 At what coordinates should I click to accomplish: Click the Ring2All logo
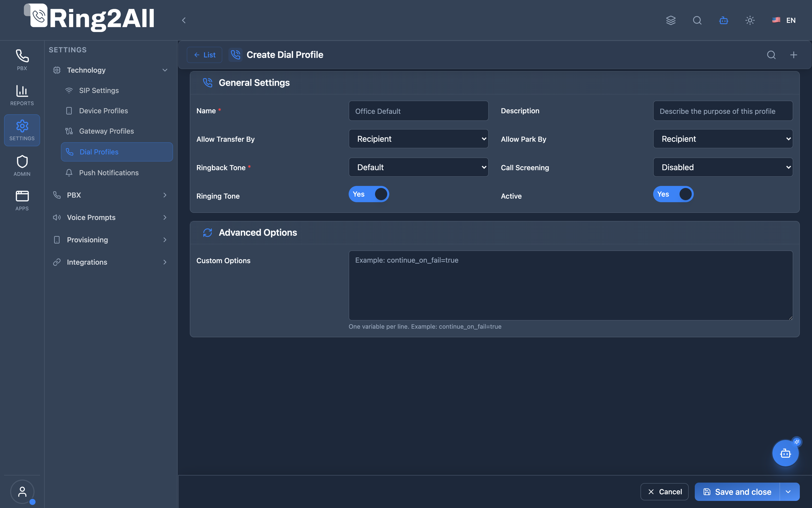(89, 18)
